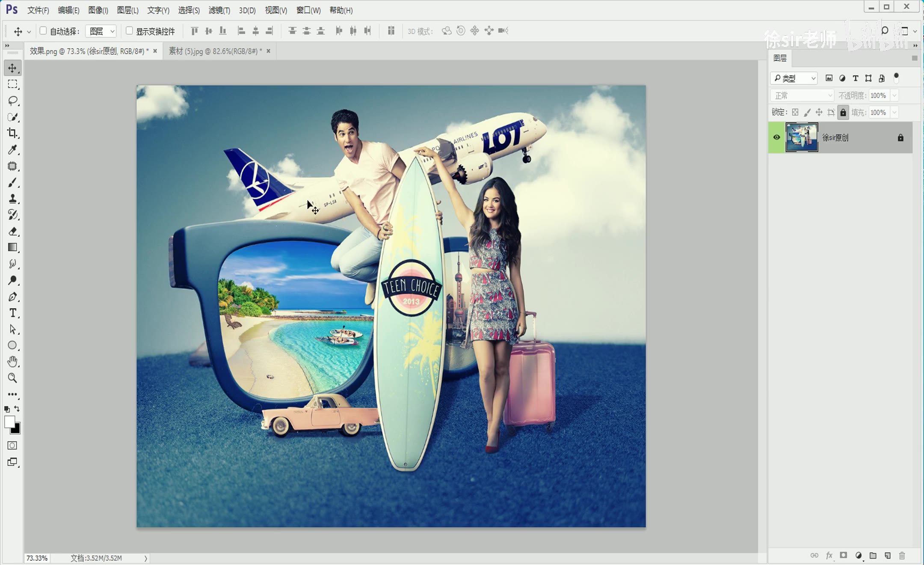This screenshot has width=924, height=565.
Task: Select the Blur tool
Action: [12, 264]
